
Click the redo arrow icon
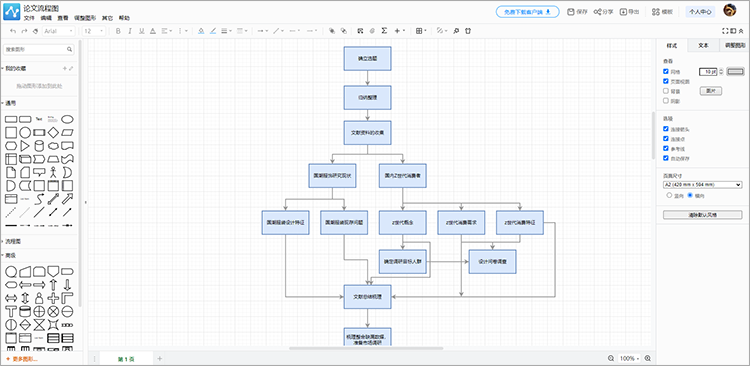[24, 31]
